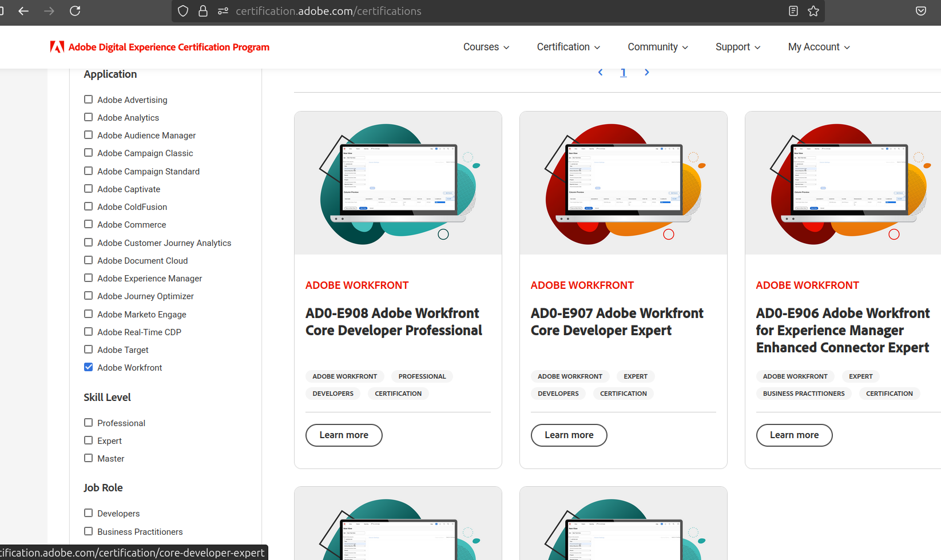Expand the My Account menu

819,47
